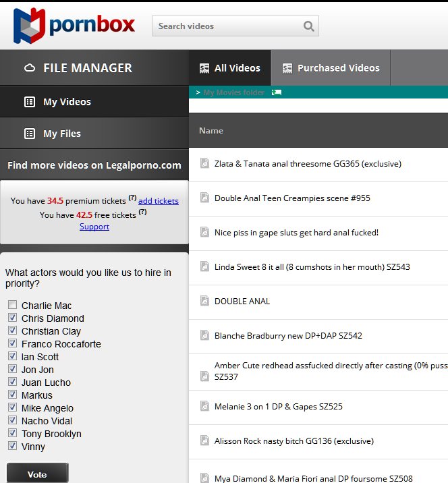Toggle the Markus checkbox

pyautogui.click(x=12, y=395)
